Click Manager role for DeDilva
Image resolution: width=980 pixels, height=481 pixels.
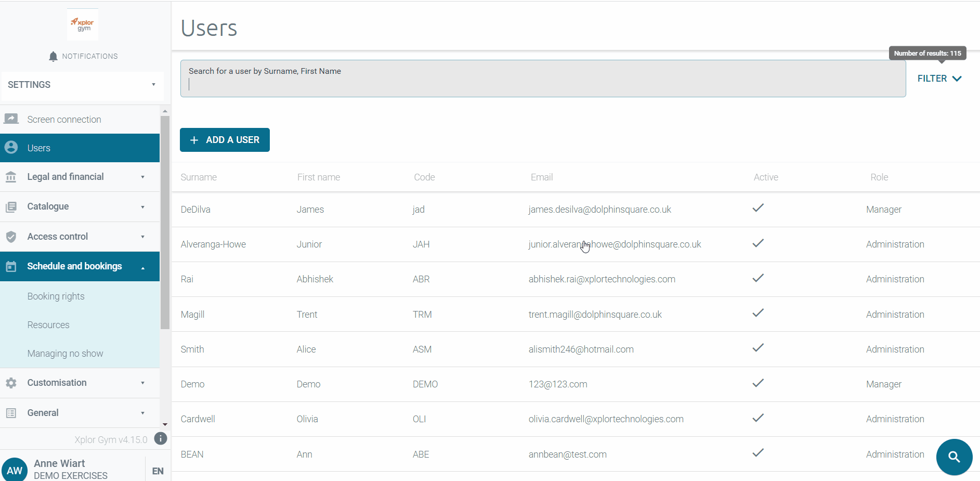click(x=883, y=210)
